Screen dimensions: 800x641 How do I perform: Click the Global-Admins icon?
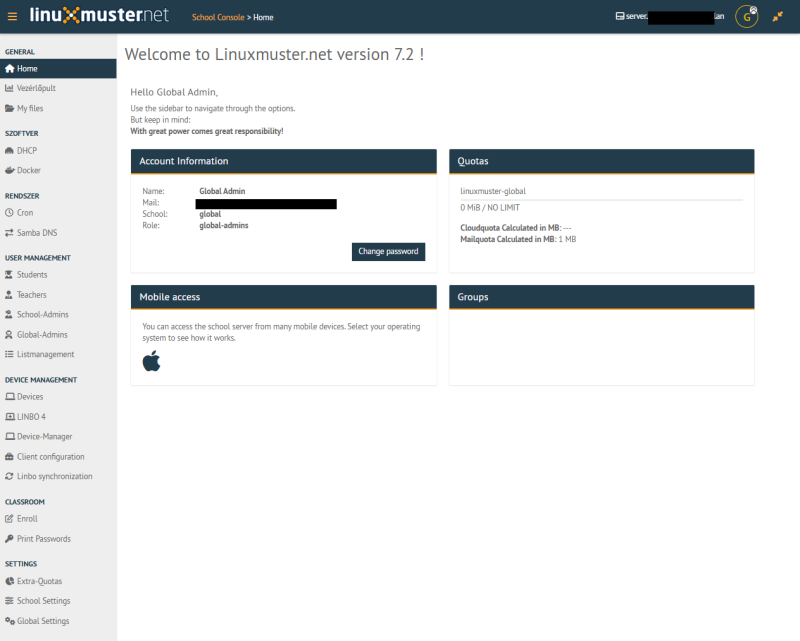click(9, 335)
